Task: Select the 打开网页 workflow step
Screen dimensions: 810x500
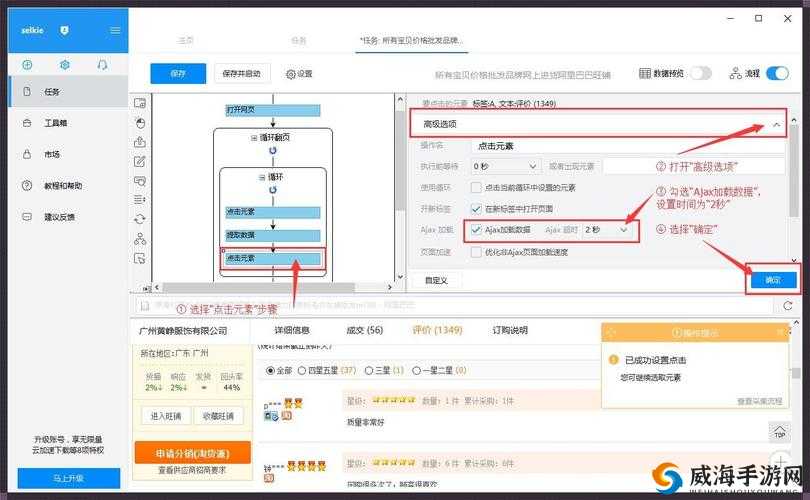Action: tap(273, 110)
